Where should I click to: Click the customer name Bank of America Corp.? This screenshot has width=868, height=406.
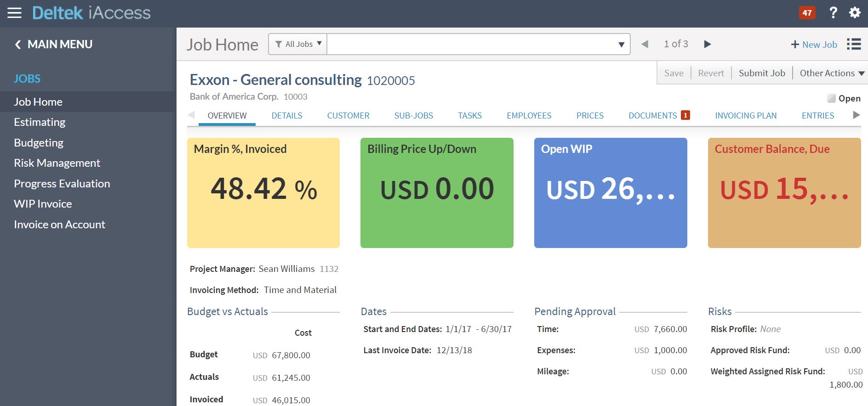[234, 96]
